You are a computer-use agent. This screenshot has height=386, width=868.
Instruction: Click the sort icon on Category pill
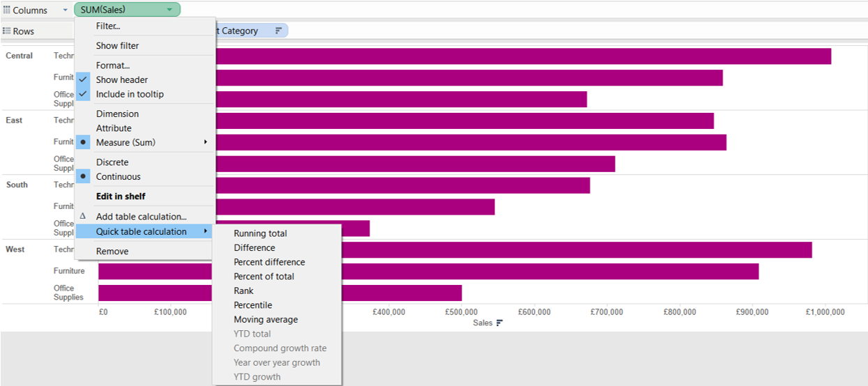coord(278,31)
